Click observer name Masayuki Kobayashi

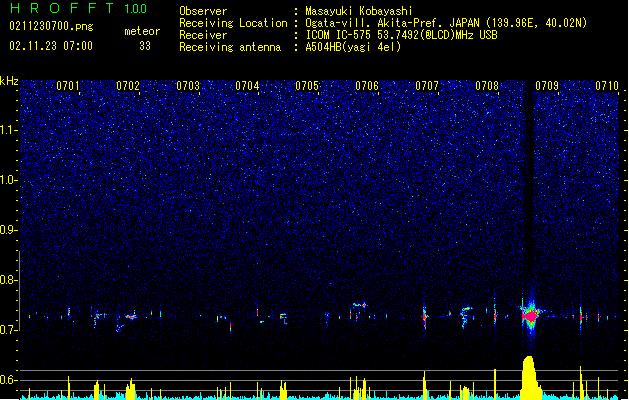click(x=359, y=11)
